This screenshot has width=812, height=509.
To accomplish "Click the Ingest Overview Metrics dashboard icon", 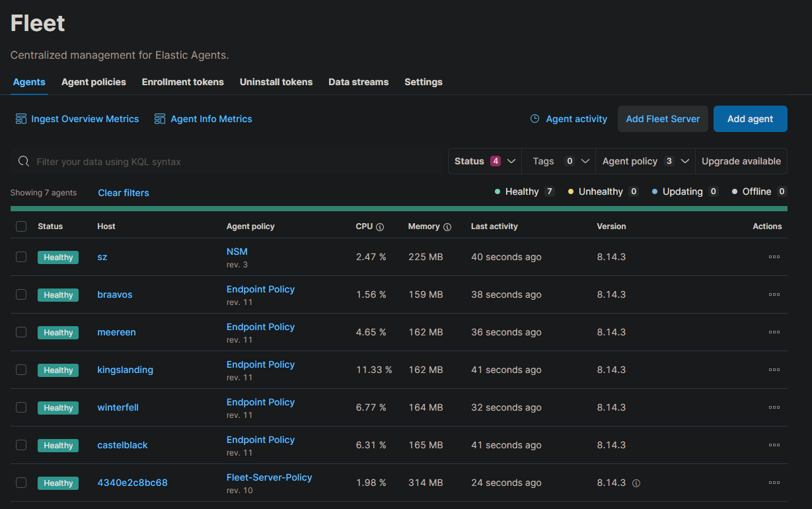I will pos(20,119).
